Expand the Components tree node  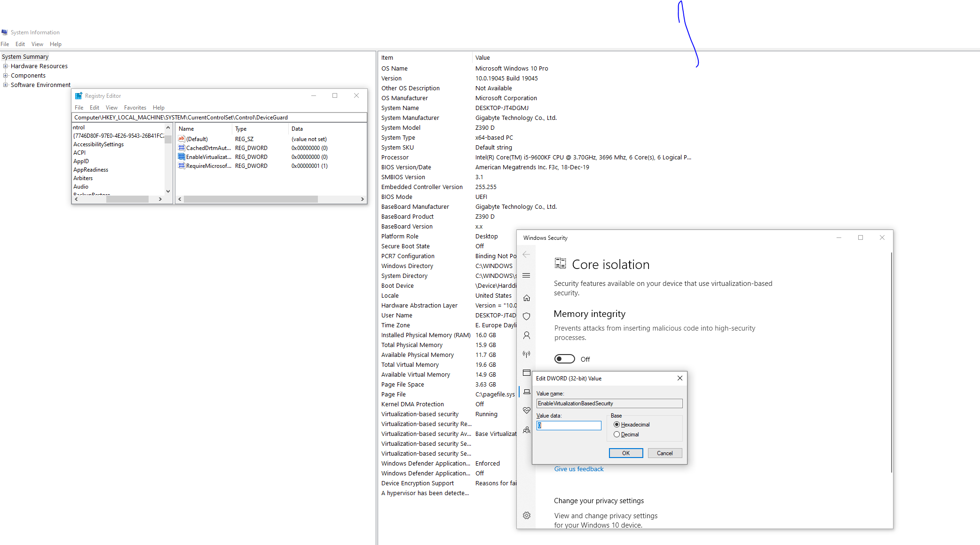tap(6, 76)
